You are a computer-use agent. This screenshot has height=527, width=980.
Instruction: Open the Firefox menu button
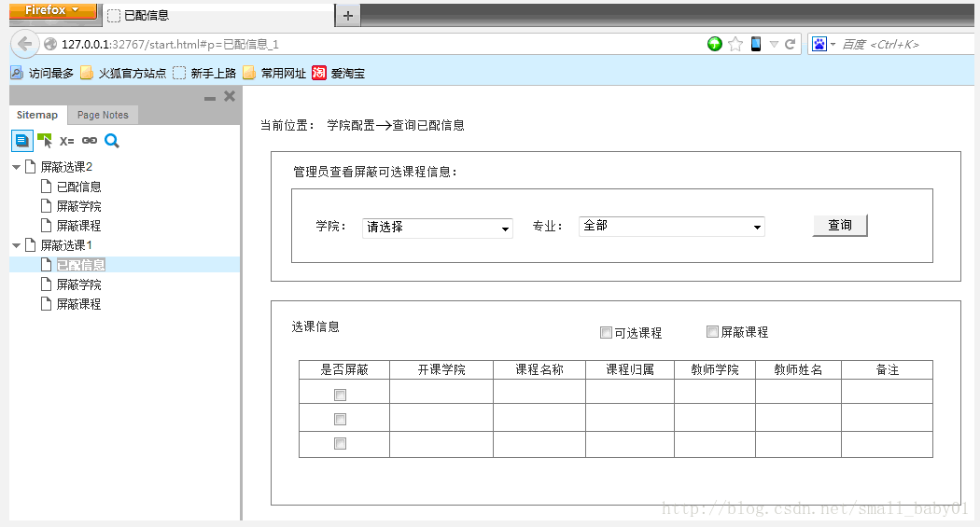(x=53, y=10)
